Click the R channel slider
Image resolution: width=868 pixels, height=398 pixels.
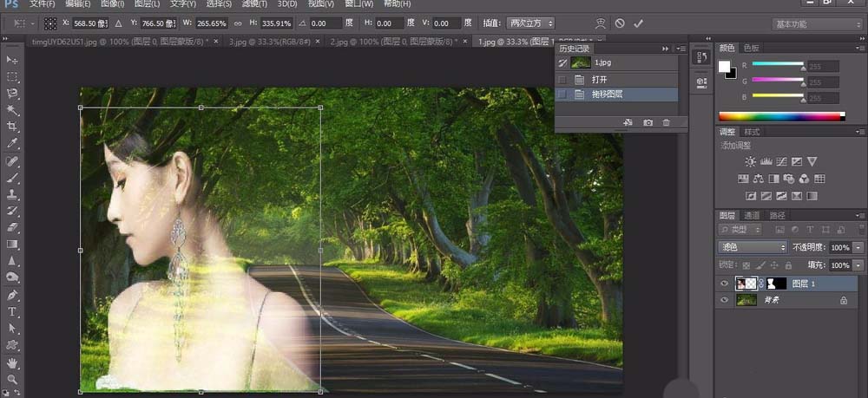[778, 64]
